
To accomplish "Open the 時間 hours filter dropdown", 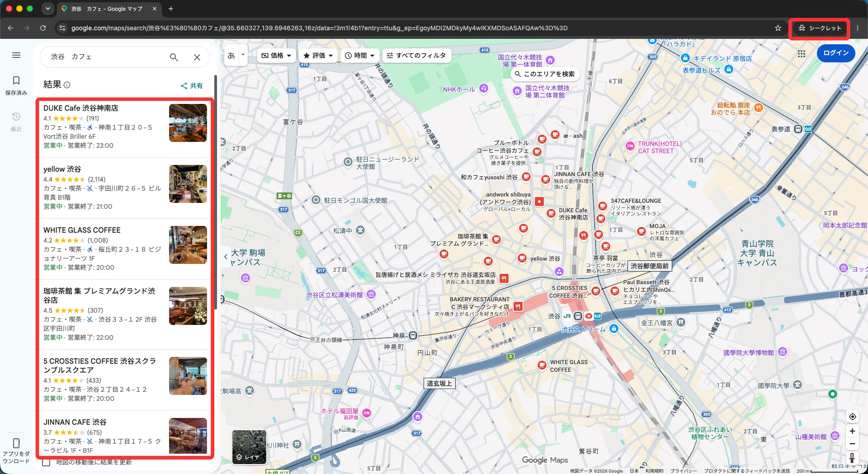I will [x=360, y=56].
